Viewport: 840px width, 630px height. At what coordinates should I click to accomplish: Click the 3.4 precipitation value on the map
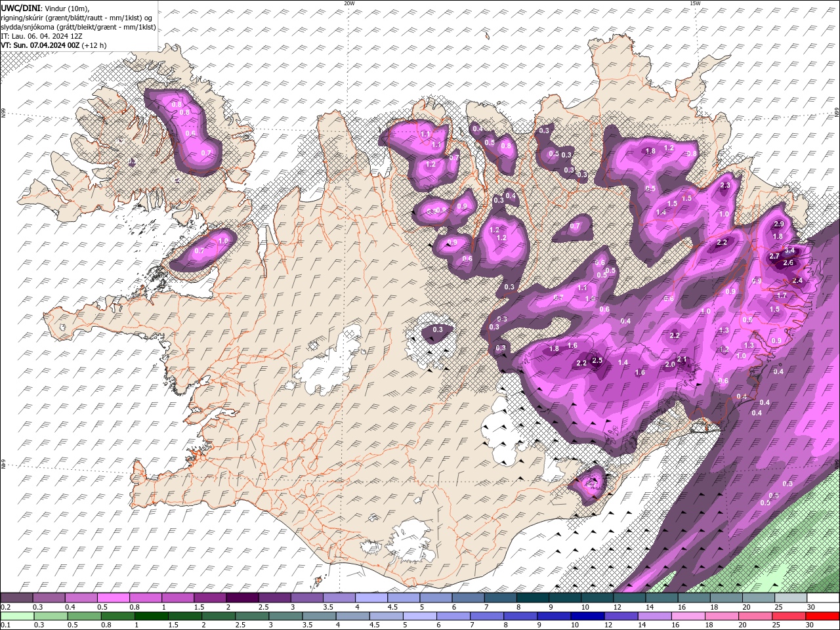pos(790,250)
